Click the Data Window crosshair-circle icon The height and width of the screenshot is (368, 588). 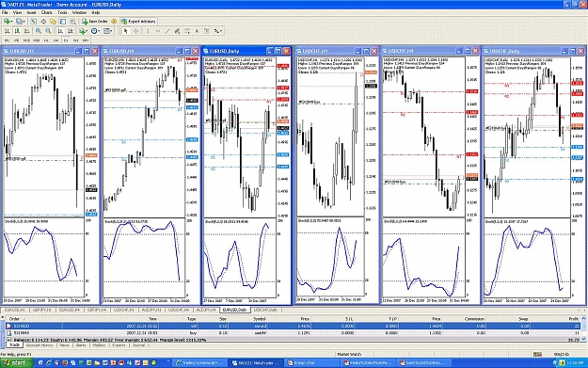pyautogui.click(x=43, y=22)
